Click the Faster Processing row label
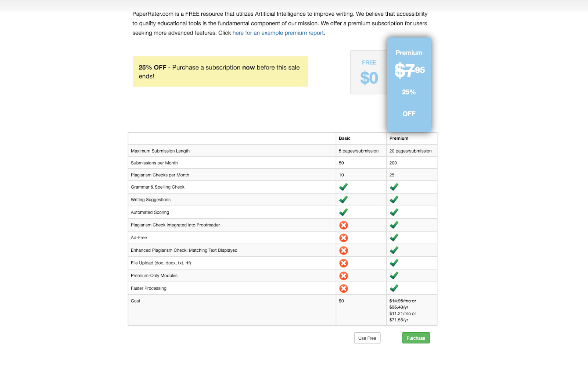 (148, 288)
